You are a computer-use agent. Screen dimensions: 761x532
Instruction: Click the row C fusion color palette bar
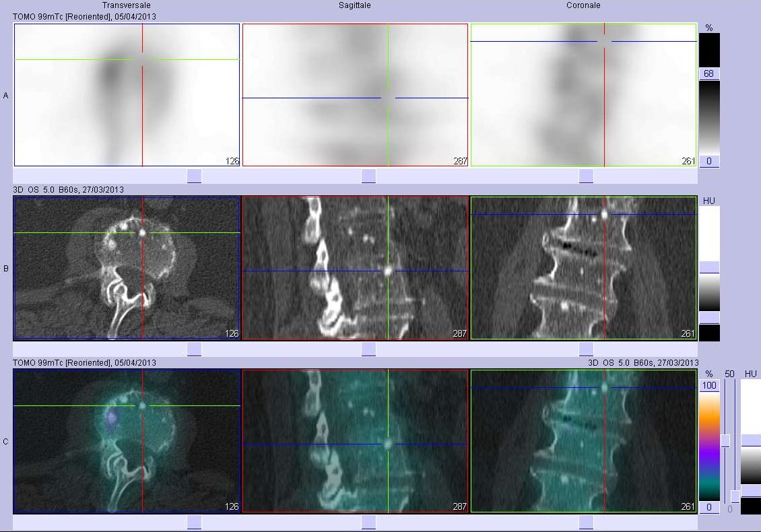click(709, 446)
